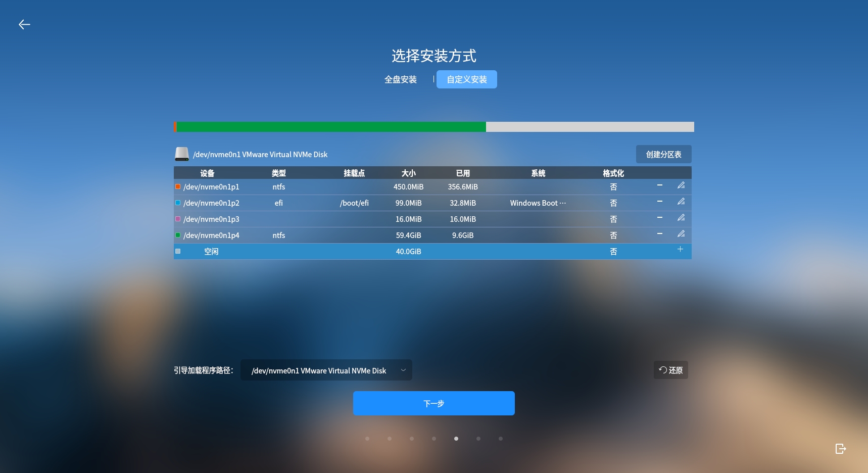This screenshot has height=473, width=868.
Task: Click the back arrow icon
Action: click(x=24, y=24)
